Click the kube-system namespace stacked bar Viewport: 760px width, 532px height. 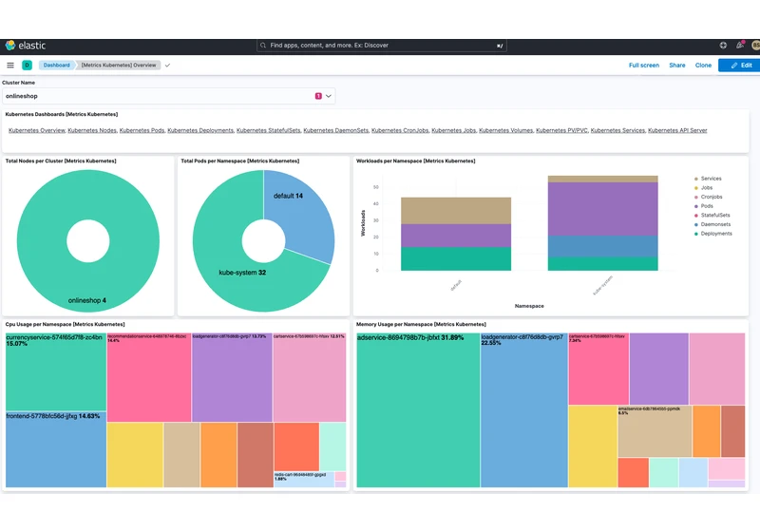[603, 223]
